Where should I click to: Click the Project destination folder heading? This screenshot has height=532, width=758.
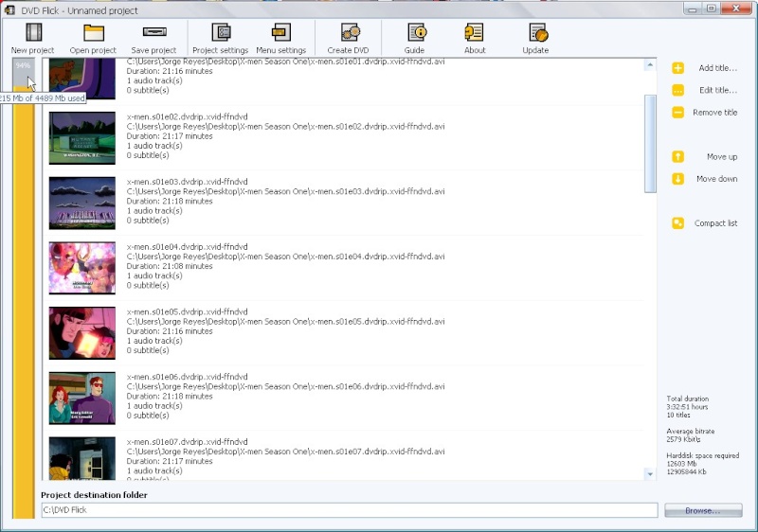point(94,495)
